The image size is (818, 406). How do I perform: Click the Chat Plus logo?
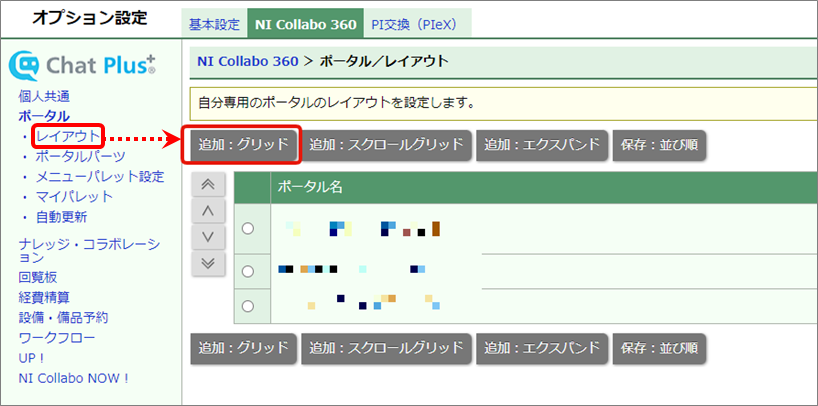click(82, 65)
